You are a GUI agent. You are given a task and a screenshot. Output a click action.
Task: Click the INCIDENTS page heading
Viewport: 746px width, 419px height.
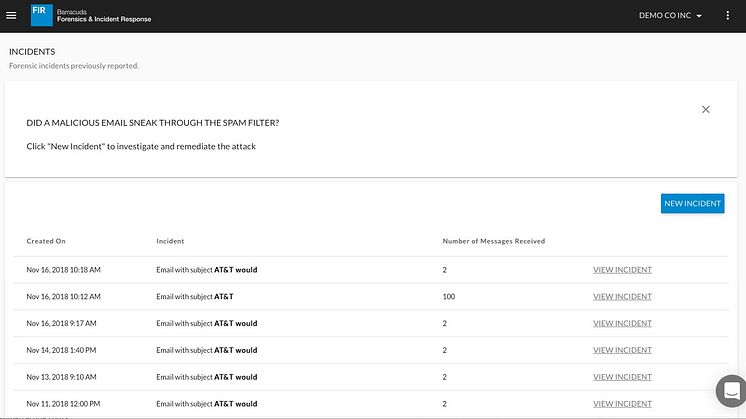pos(32,51)
